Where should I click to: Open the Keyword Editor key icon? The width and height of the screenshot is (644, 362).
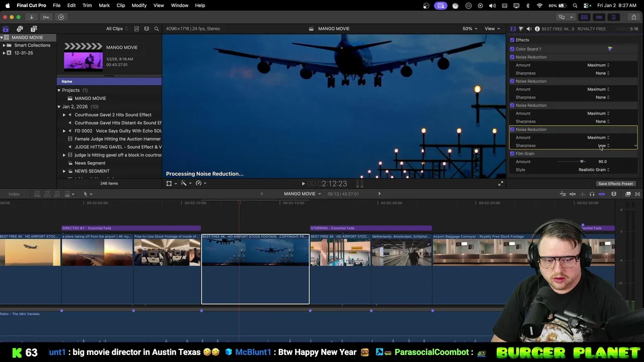(46, 17)
